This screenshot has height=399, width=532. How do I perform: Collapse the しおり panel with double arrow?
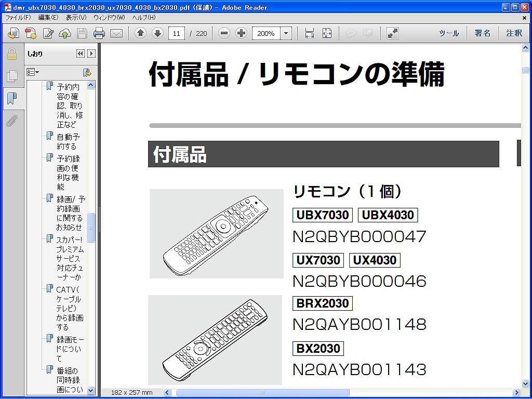point(81,54)
